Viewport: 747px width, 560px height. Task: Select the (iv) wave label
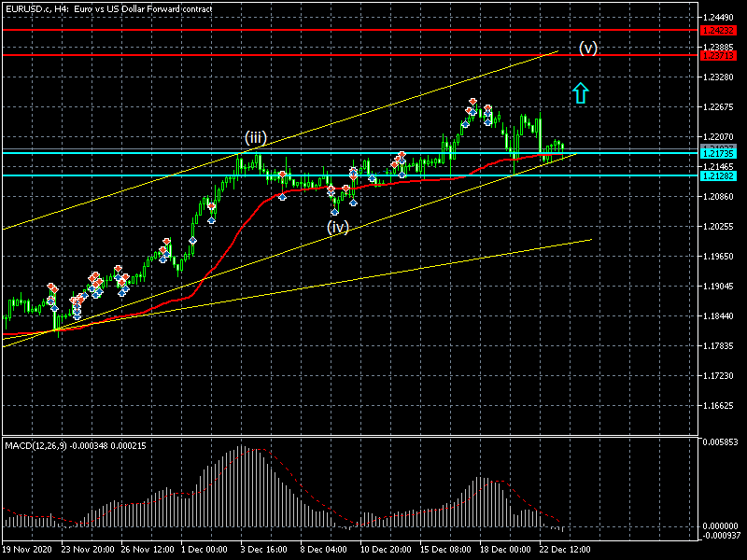click(337, 226)
